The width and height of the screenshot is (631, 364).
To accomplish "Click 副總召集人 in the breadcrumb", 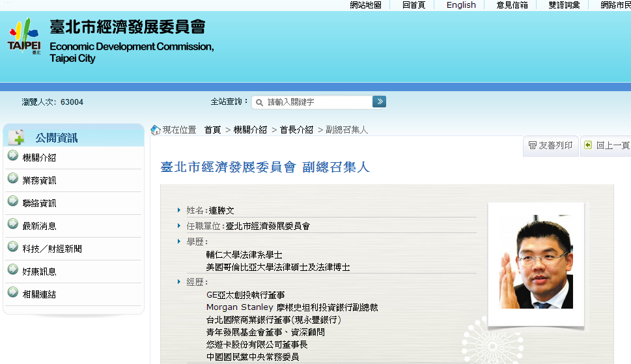I will point(346,130).
